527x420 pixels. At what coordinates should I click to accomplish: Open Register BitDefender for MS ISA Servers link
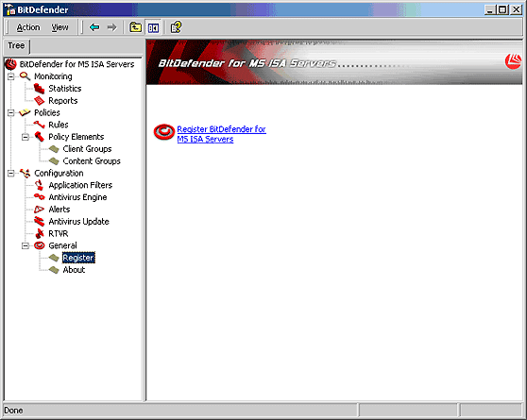tap(221, 134)
